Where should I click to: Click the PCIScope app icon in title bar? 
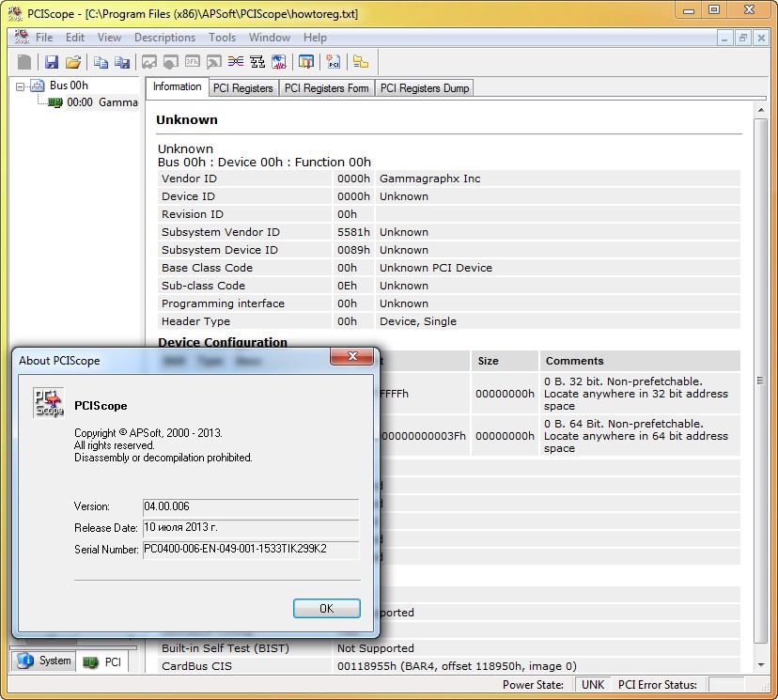[x=15, y=13]
